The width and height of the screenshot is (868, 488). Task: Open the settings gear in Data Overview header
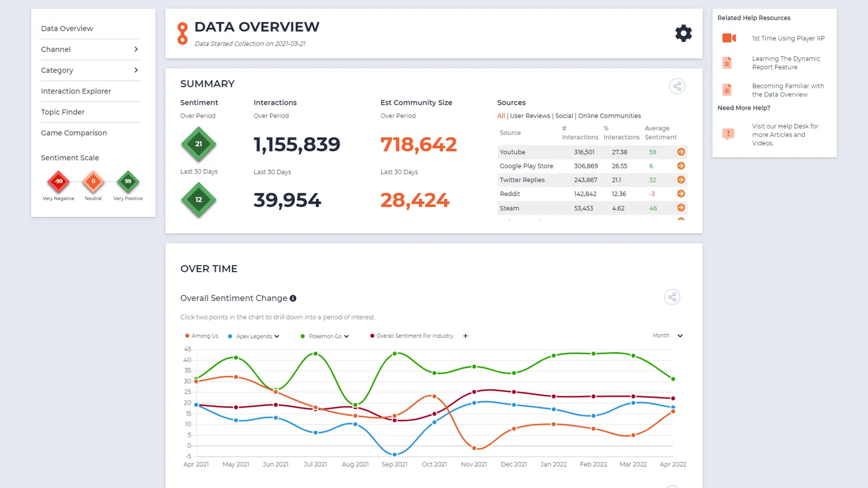[x=683, y=33]
